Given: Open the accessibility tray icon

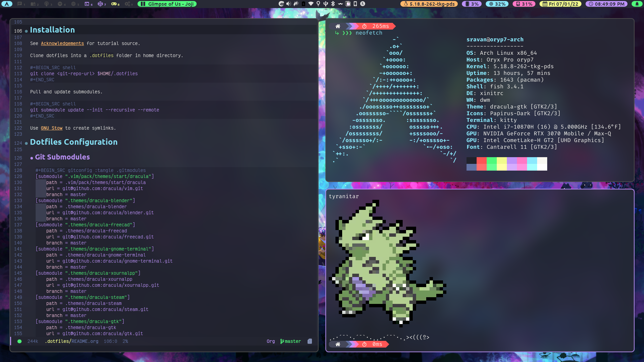Looking at the screenshot, I should (x=363, y=4).
